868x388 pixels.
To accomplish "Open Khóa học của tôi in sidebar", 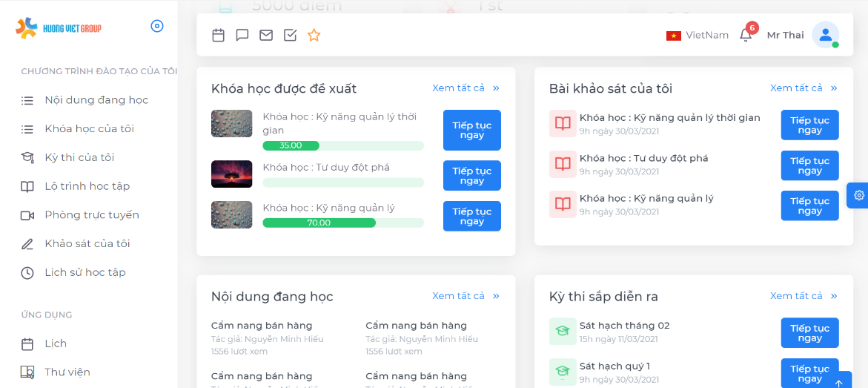I will pos(88,128).
